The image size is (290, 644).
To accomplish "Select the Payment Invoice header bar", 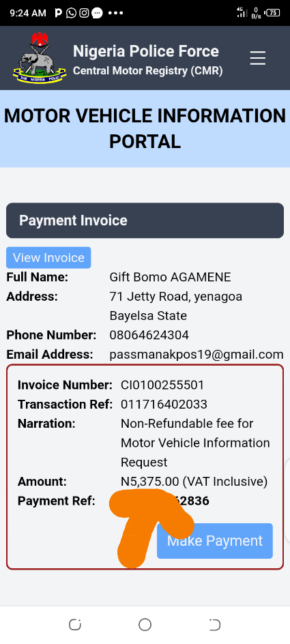I will (x=145, y=220).
